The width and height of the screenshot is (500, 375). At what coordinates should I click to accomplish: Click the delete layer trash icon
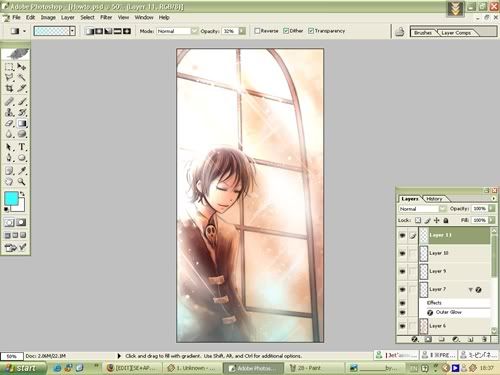(x=484, y=339)
